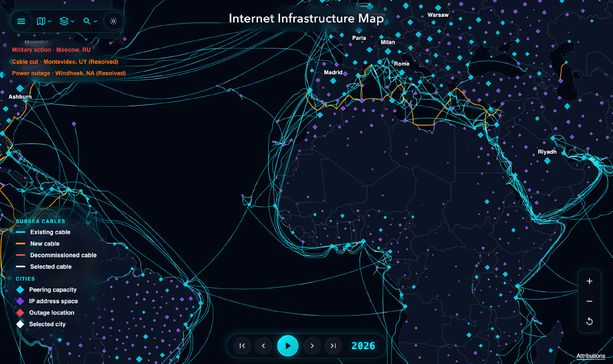The width and height of the screenshot is (613, 364).
Task: Click the Decommissioned cable legend entry
Action: click(x=56, y=255)
